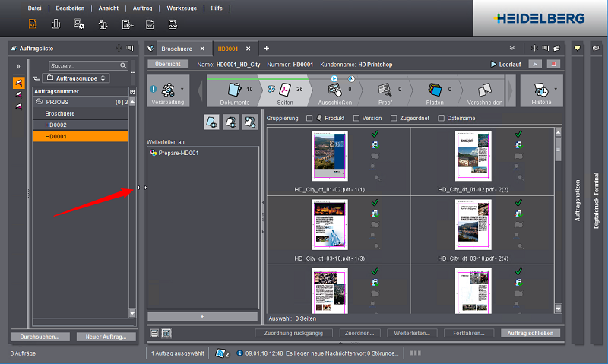
Task: Check the Dateiname grouping option
Action: point(442,118)
